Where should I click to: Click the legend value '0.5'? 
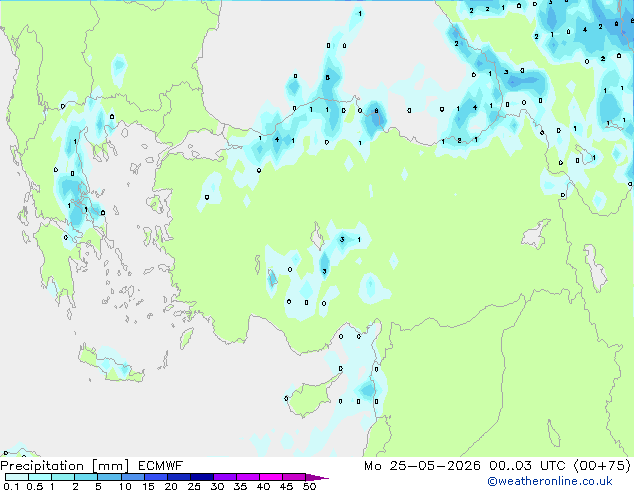coord(34,486)
